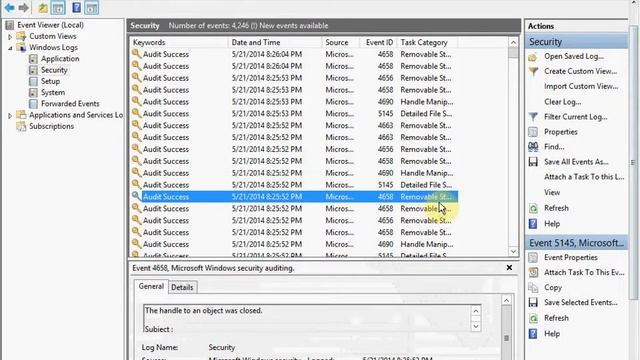Click the Save Selected Events disk icon

tap(533, 302)
